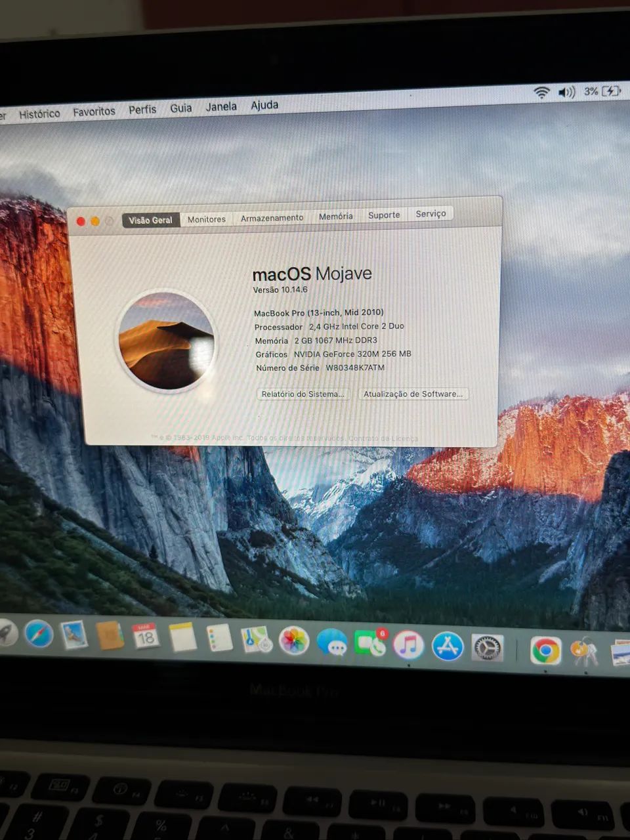Open the Armazenamento tab
The width and height of the screenshot is (630, 840).
pos(272,218)
